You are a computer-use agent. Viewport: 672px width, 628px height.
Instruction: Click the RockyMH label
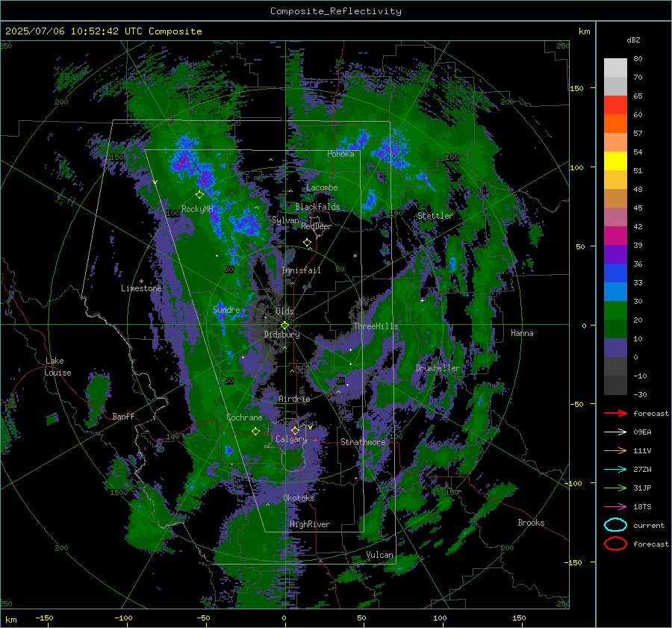click(197, 209)
